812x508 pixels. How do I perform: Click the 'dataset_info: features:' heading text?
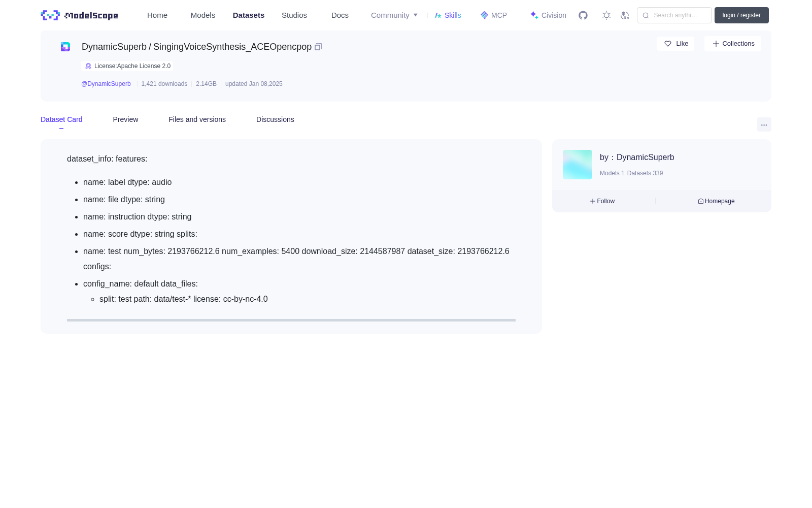tap(107, 159)
